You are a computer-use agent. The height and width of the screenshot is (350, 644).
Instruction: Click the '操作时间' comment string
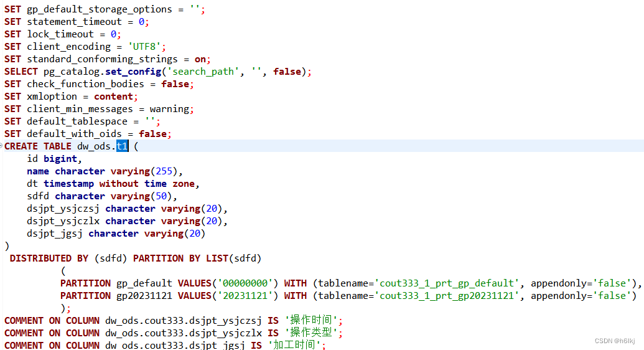point(311,320)
